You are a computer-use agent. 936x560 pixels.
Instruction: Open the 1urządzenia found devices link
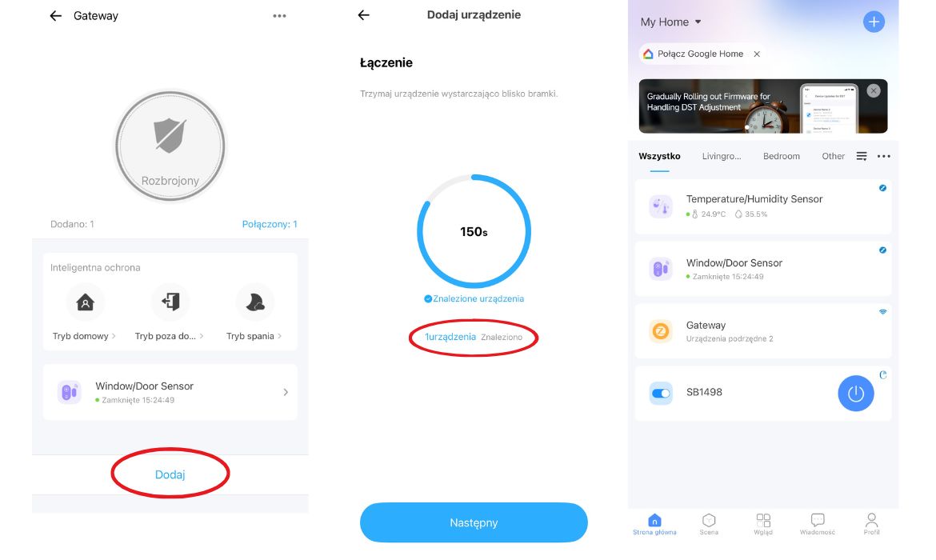click(x=450, y=337)
